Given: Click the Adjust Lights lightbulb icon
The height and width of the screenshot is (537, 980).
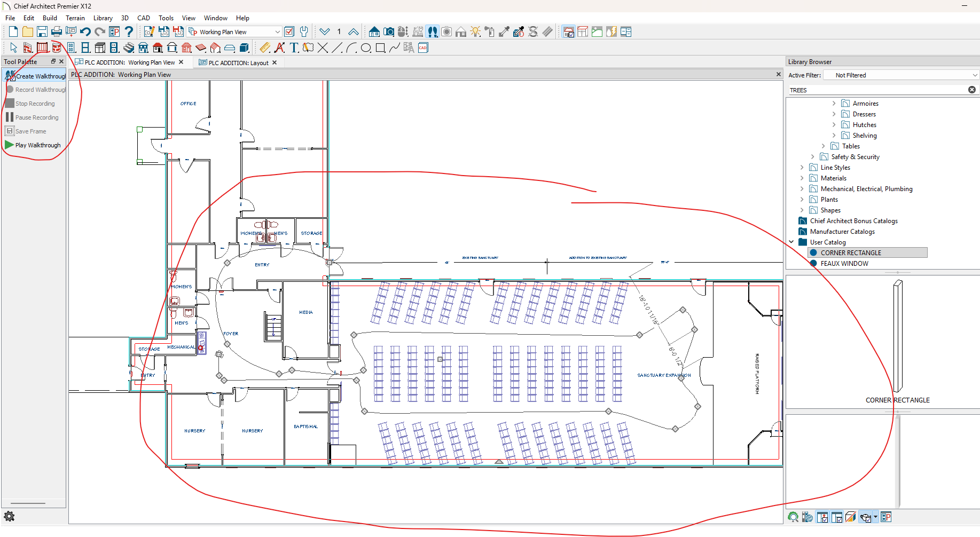Looking at the screenshot, I should (475, 32).
